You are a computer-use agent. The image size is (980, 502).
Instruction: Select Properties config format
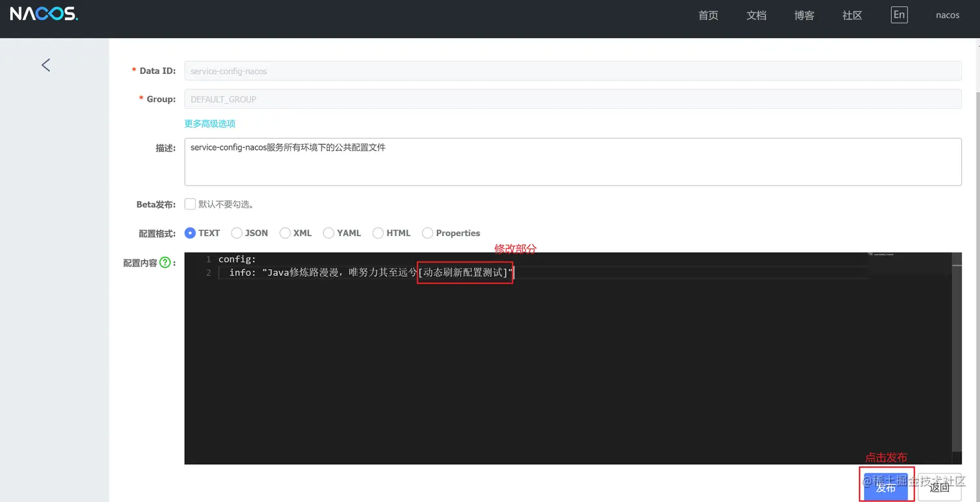(427, 233)
